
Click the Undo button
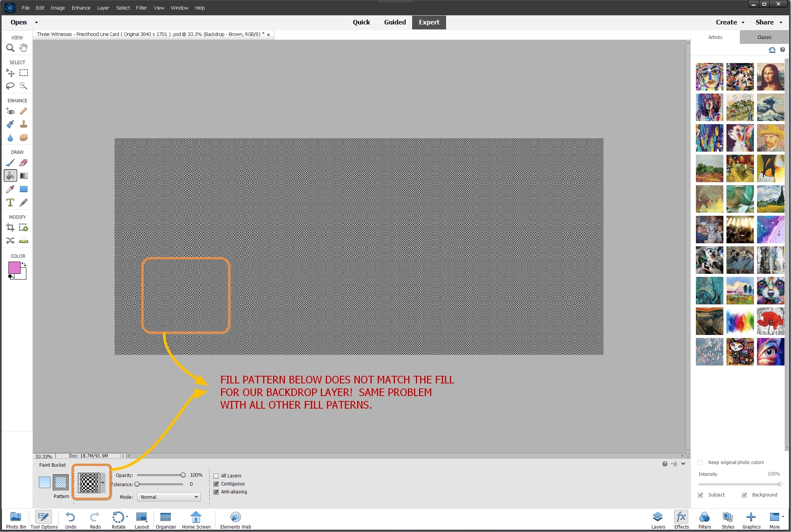tap(71, 520)
